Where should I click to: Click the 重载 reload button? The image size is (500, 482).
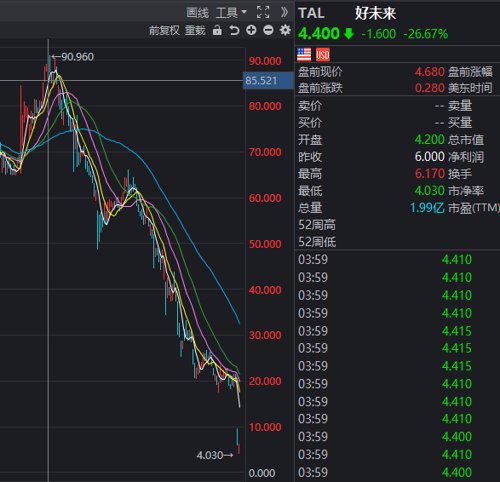click(195, 31)
